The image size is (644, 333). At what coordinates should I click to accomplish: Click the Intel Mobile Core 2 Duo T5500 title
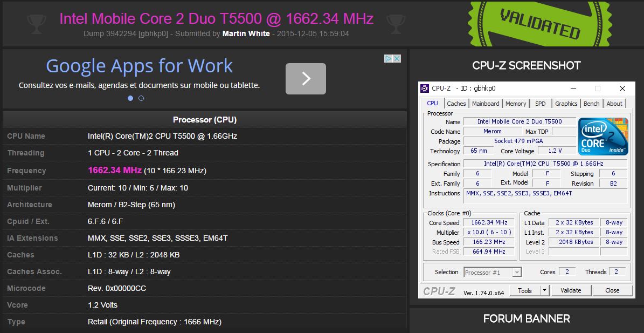click(x=217, y=18)
